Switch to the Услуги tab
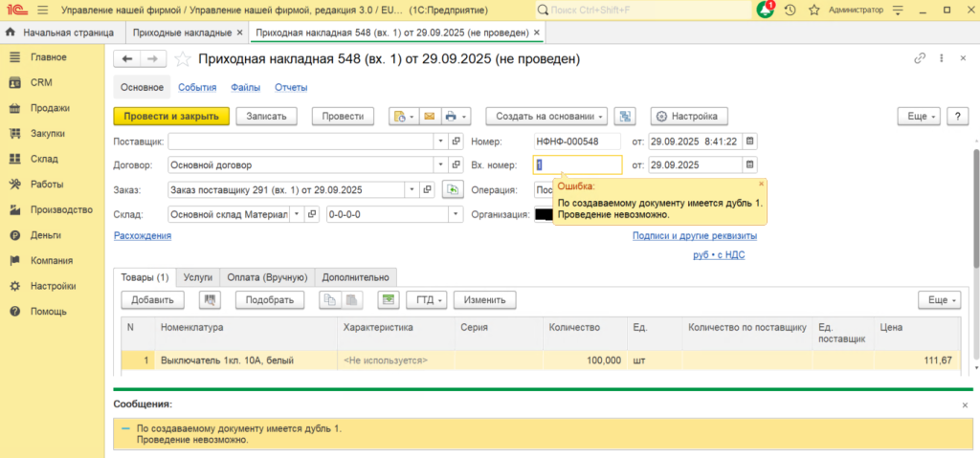The image size is (980, 458). pyautogui.click(x=197, y=277)
